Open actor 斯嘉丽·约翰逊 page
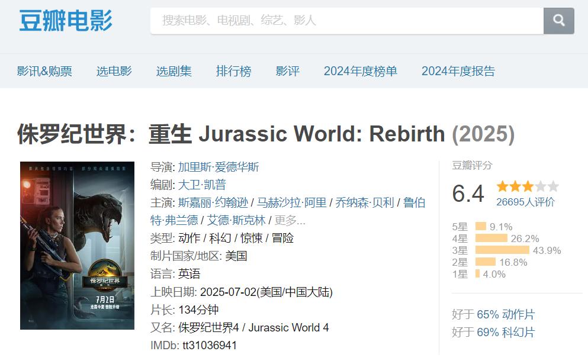Image resolution: width=588 pixels, height=364 pixels. tap(213, 203)
